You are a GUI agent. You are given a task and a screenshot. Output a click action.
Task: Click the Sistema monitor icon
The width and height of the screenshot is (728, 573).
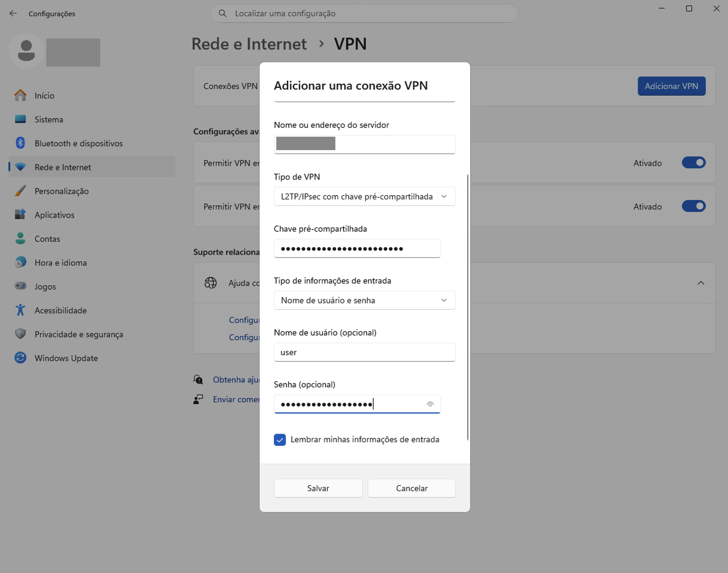coord(21,119)
